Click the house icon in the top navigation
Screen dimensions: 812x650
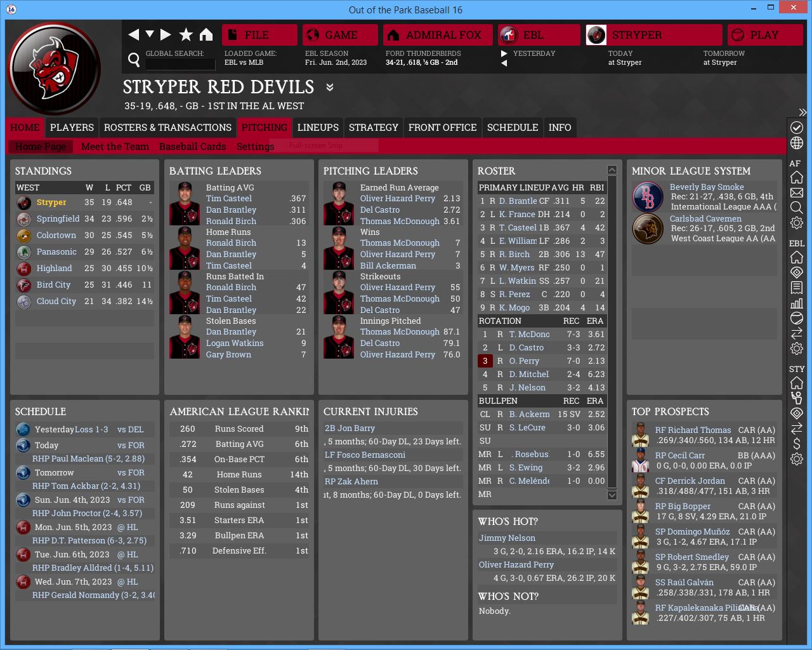[206, 34]
